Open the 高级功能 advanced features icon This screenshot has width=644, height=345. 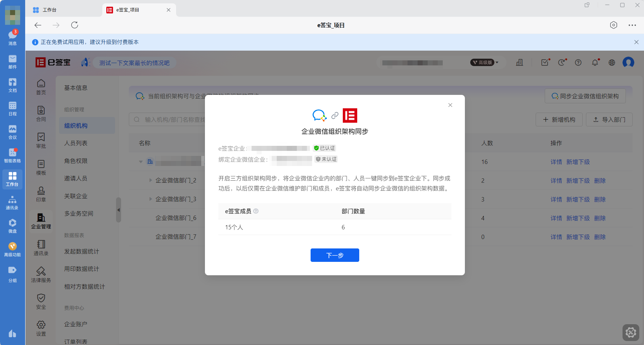tap(12, 249)
